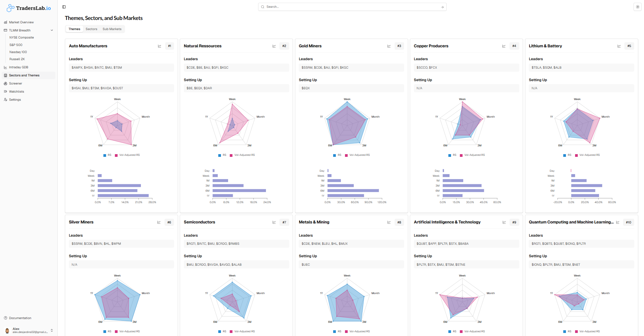The image size is (644, 336).
Task: Open chart icon for Silver Miners
Action: [x=159, y=222]
